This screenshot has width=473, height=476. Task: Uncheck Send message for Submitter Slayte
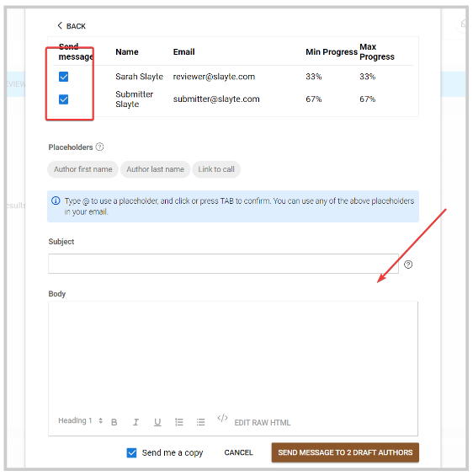click(x=64, y=99)
